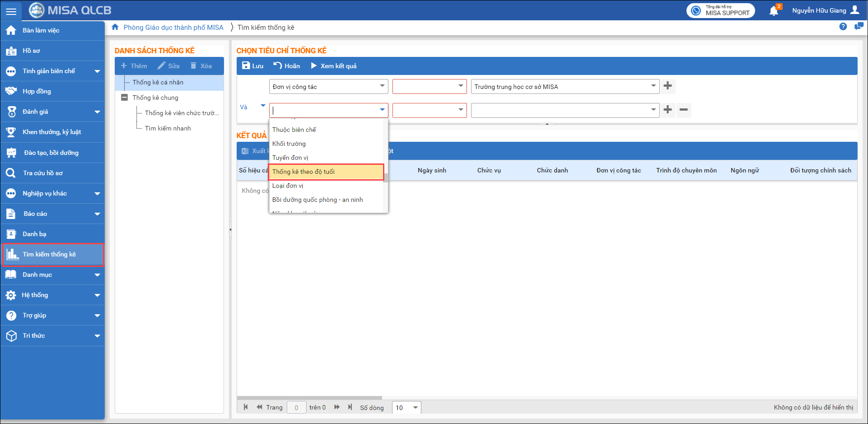Screen dimensions: 868x424
Task: Go to home breadcrumb icon
Action: pyautogui.click(x=115, y=27)
